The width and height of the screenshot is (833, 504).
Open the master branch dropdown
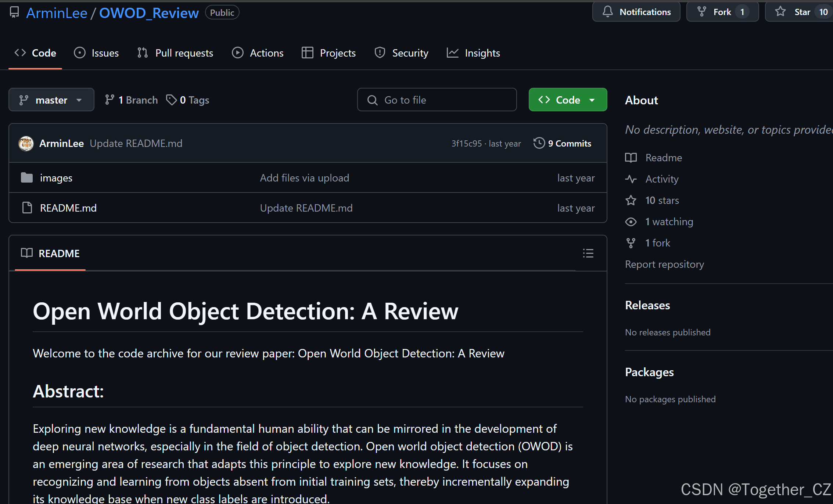point(51,100)
